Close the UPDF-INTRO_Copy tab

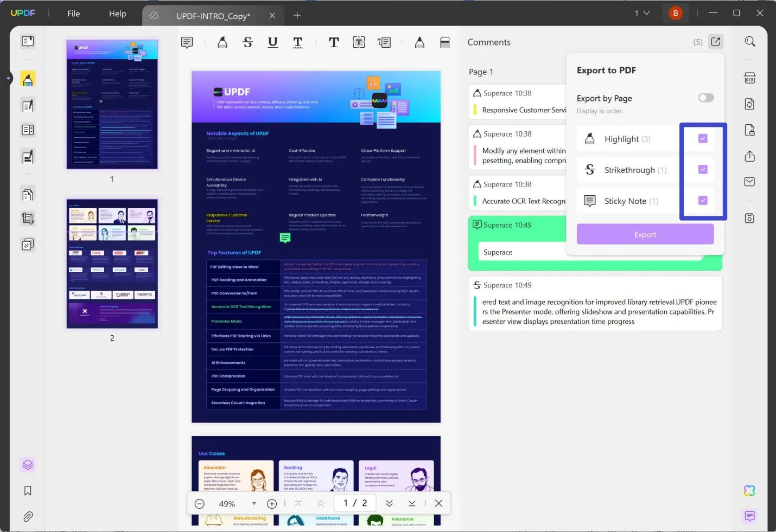coord(272,16)
